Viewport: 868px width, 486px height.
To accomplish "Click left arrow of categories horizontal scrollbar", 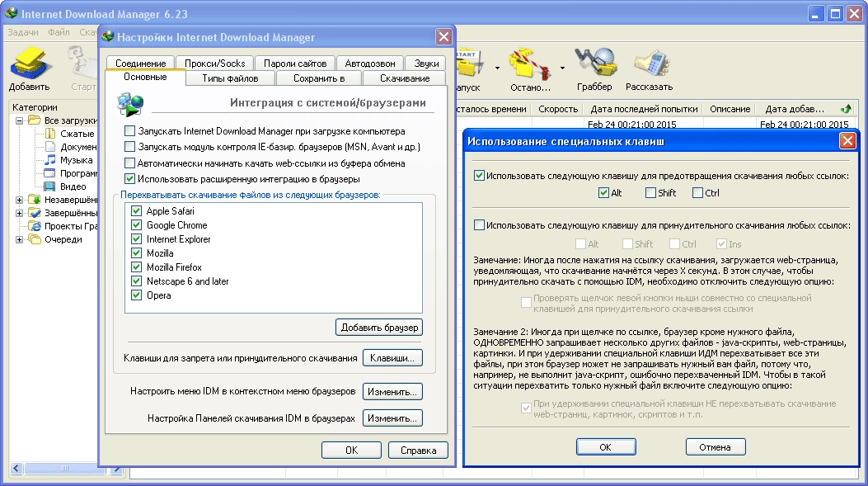I will click(x=16, y=469).
